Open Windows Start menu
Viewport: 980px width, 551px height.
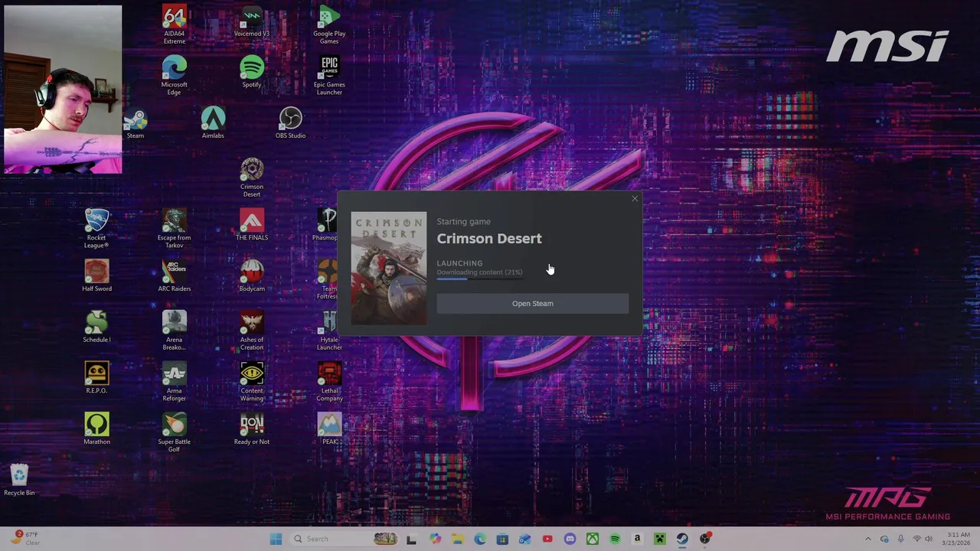276,539
